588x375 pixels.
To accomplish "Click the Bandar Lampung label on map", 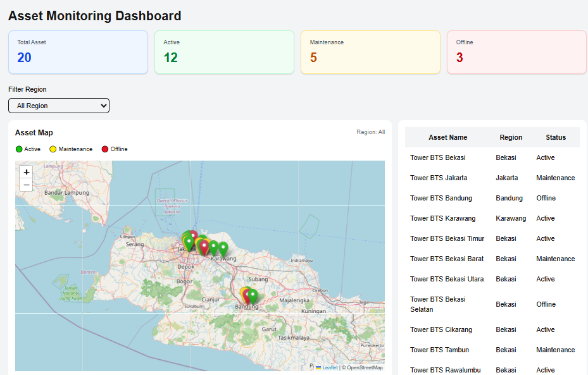I will click(x=66, y=192).
